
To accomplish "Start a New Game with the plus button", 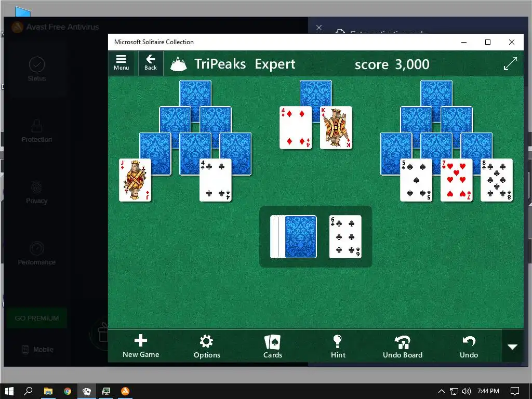I will pyautogui.click(x=141, y=346).
